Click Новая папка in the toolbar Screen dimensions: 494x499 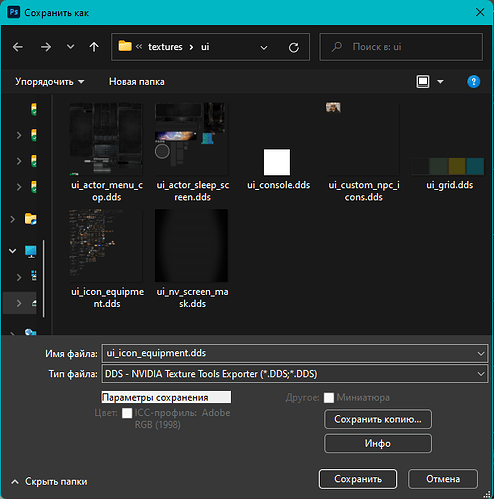coord(137,82)
